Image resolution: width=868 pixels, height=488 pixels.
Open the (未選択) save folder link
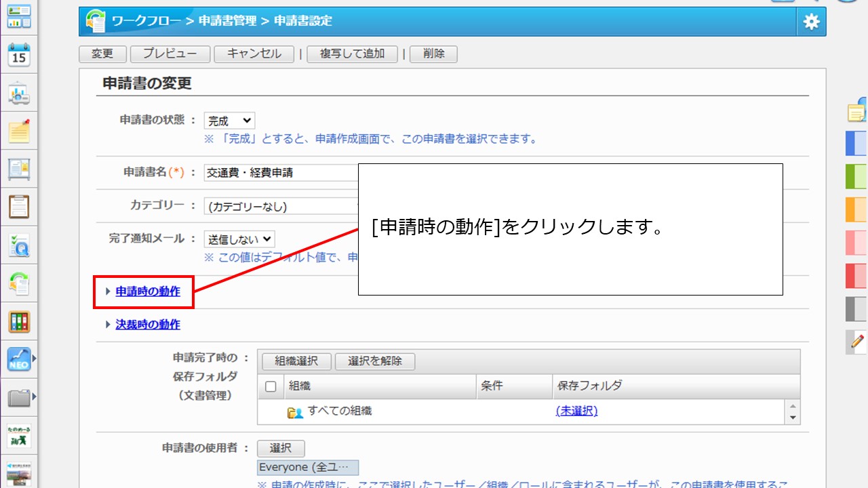(576, 411)
